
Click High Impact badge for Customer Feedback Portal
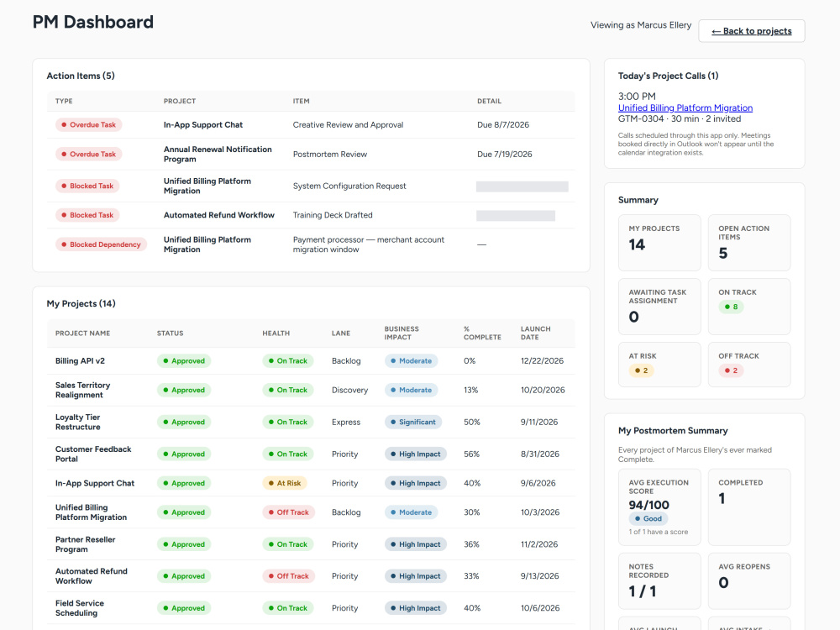[415, 454]
